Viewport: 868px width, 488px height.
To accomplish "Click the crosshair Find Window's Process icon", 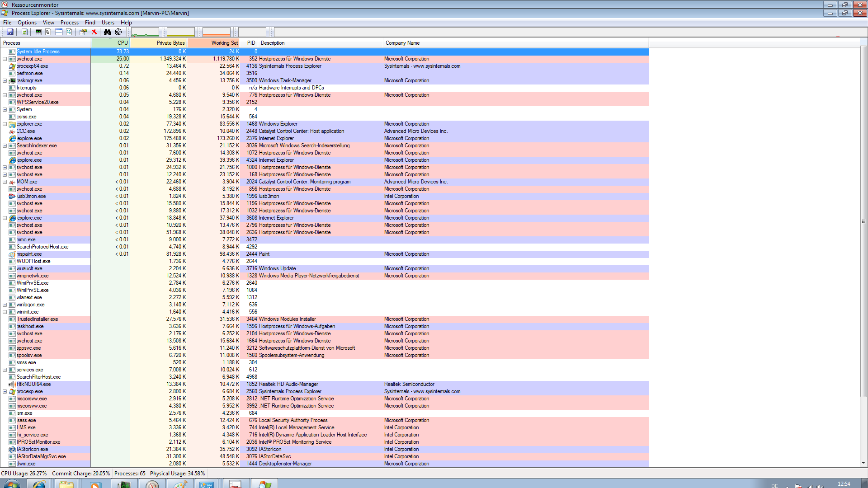I will click(x=118, y=32).
